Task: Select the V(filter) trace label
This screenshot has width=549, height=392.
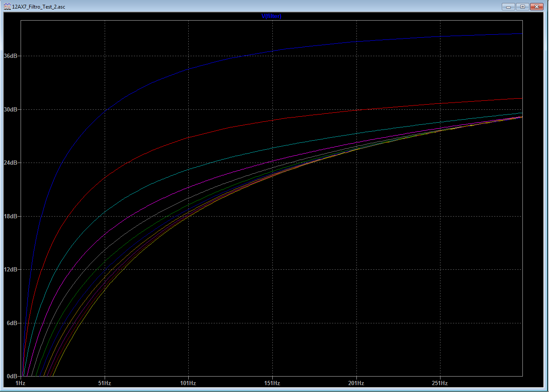Action: tap(271, 16)
